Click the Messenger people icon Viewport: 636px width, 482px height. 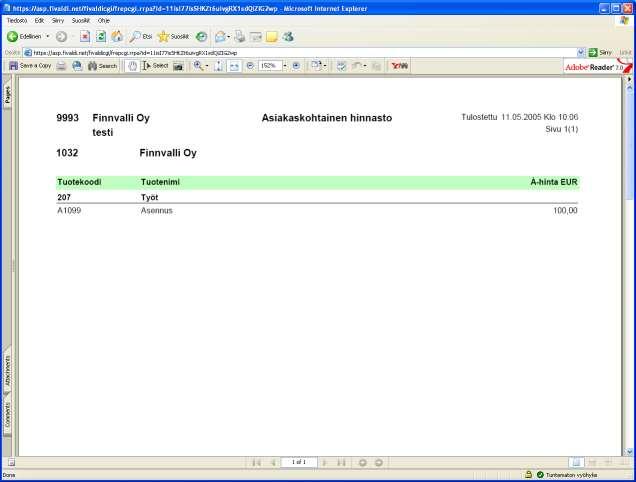pos(288,37)
